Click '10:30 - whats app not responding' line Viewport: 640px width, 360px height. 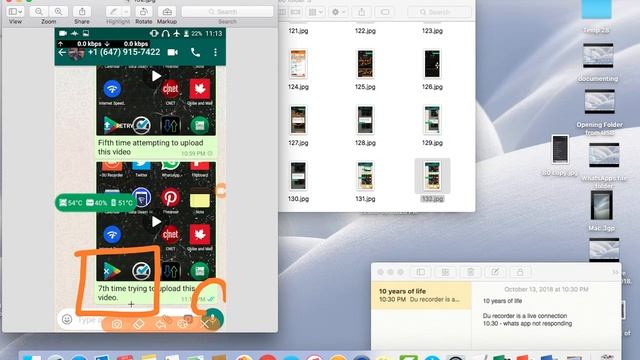pyautogui.click(x=527, y=324)
